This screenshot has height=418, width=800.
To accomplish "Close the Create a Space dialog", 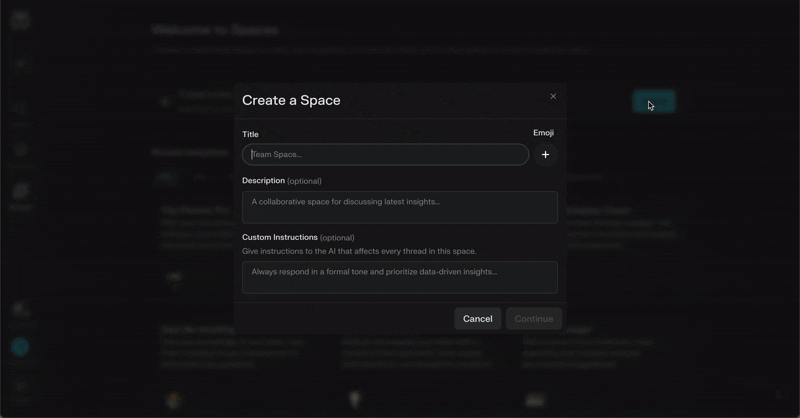I will click(553, 96).
